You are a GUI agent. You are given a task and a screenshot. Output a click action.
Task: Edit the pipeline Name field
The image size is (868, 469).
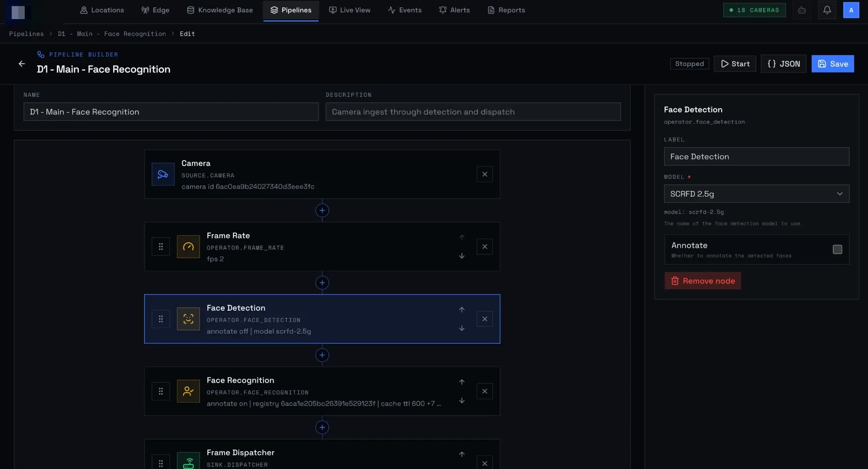click(171, 112)
